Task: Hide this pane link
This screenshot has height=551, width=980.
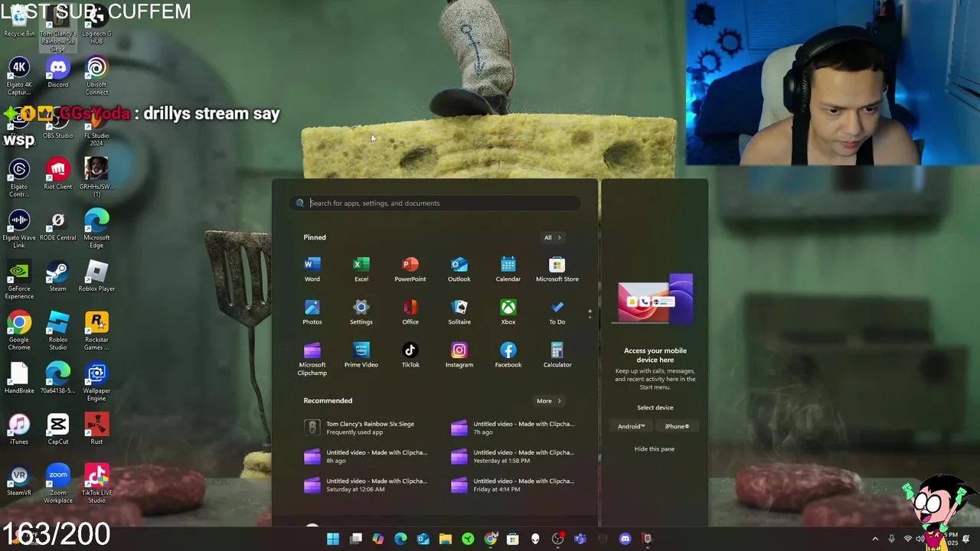Action: (655, 448)
